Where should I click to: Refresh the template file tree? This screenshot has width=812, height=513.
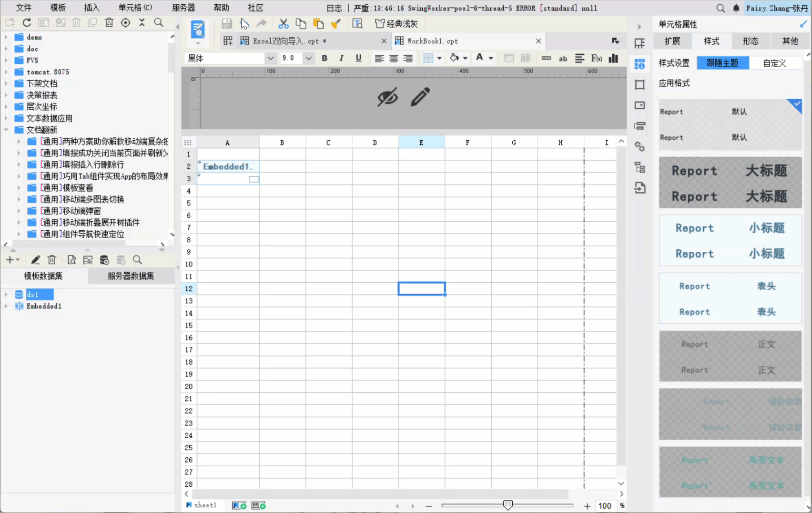tap(27, 22)
